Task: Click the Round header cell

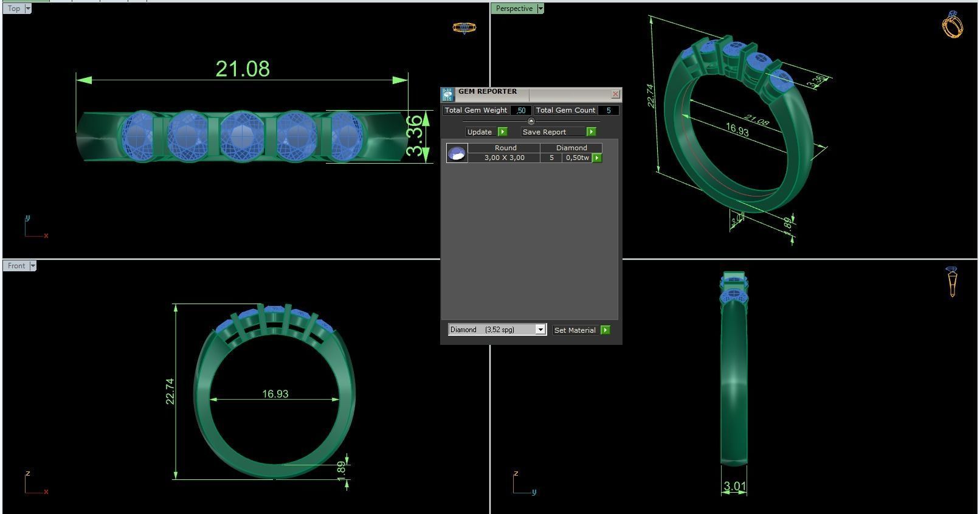Action: tap(505, 148)
